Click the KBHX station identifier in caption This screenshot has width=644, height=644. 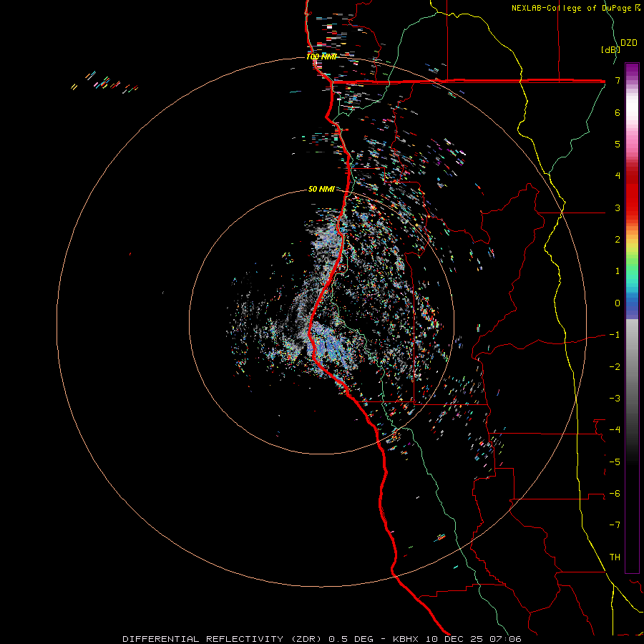tap(406, 639)
